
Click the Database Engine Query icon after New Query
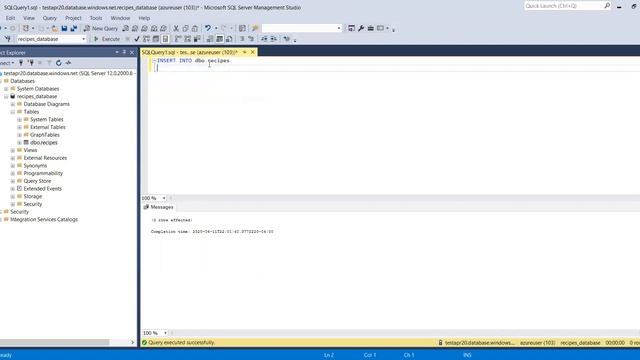click(x=125, y=28)
